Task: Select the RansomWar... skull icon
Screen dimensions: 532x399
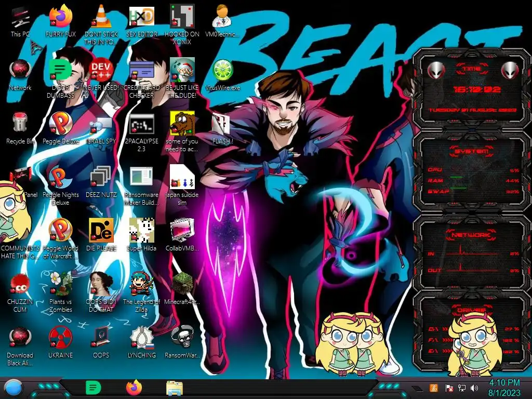Action: [182, 342]
